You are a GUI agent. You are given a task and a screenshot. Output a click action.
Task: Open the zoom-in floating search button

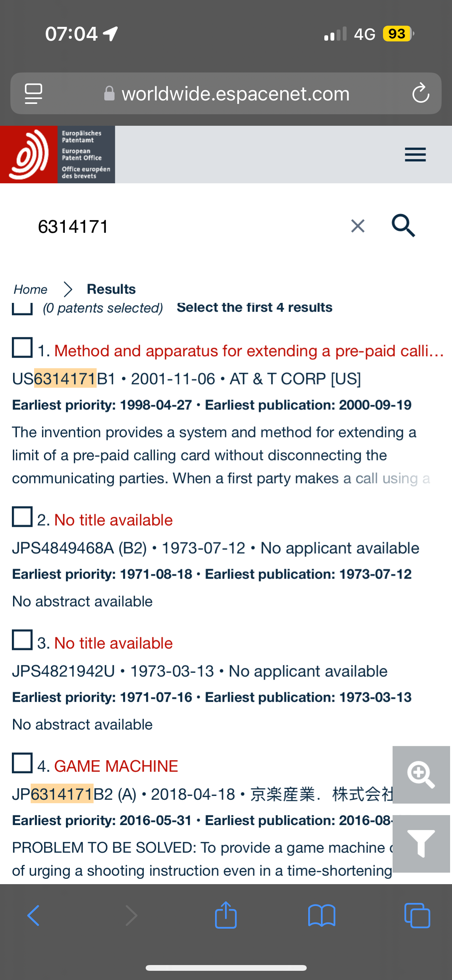pos(421,774)
